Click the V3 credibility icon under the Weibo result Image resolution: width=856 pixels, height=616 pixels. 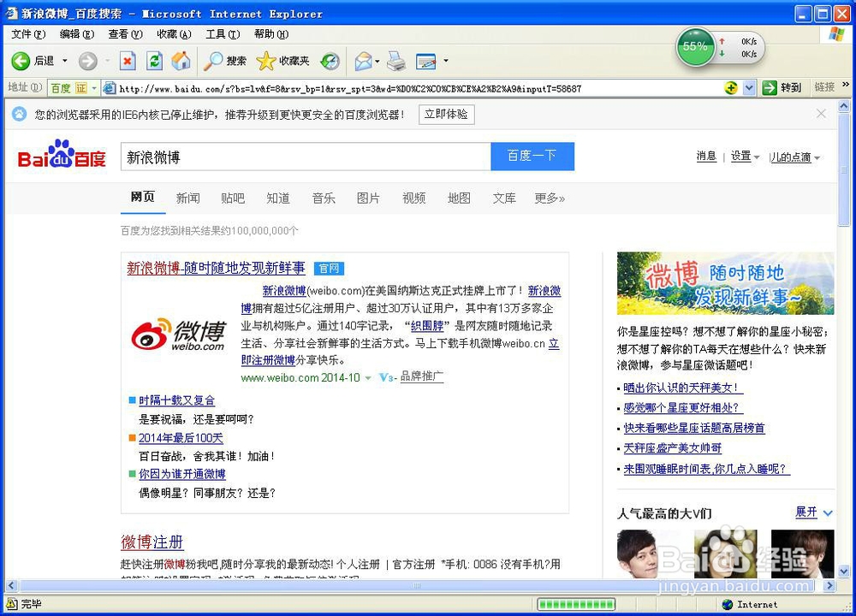click(387, 377)
